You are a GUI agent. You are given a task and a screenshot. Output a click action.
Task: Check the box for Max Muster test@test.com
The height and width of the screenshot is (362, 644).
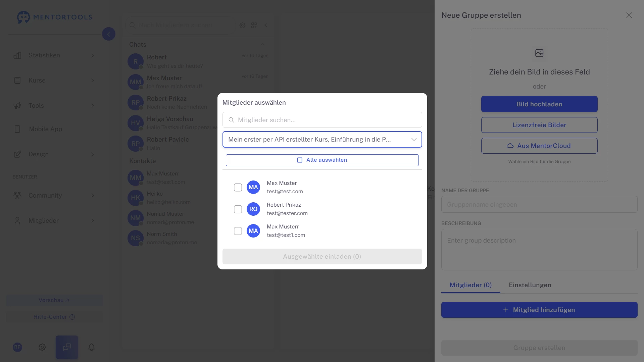click(x=238, y=187)
